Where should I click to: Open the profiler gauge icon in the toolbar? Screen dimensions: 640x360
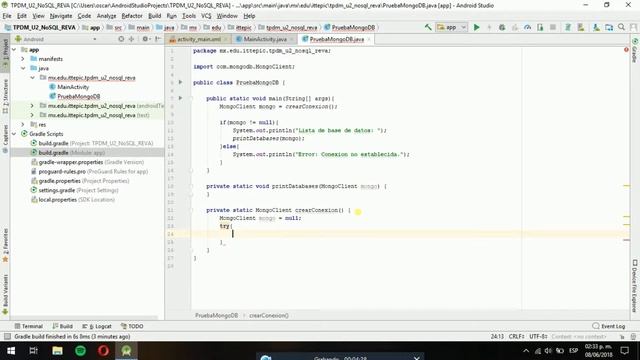527,27
